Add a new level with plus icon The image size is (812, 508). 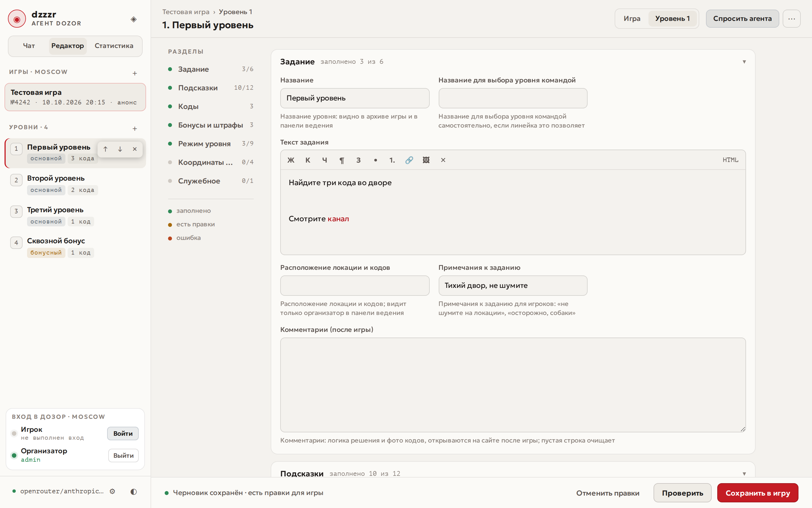pyautogui.click(x=134, y=129)
